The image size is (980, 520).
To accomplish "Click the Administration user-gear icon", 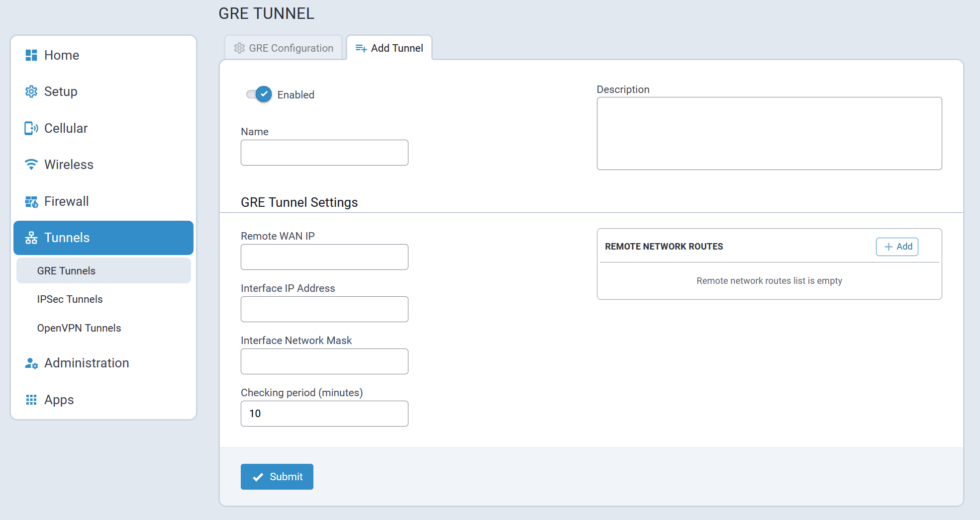I will pyautogui.click(x=31, y=363).
